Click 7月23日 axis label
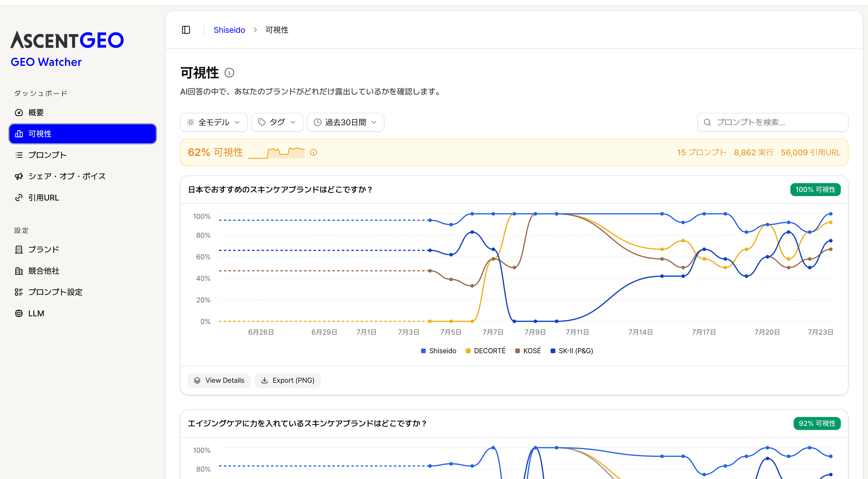Image resolution: width=868 pixels, height=479 pixels. pos(820,332)
